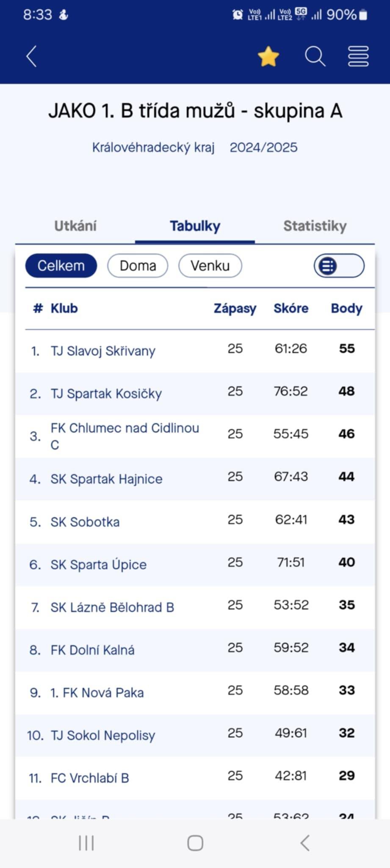
Task: Open the 2024/2025 season selector
Action: click(x=263, y=147)
